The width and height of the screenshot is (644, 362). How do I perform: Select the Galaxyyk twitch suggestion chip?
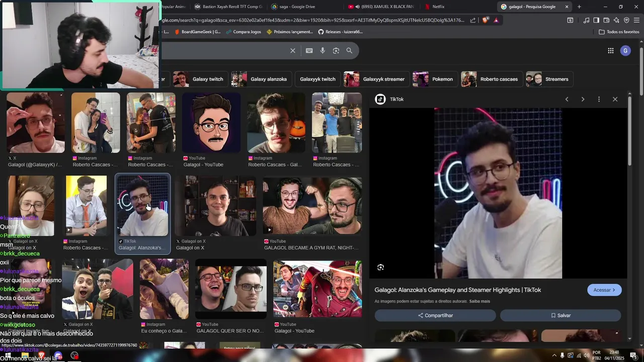click(x=317, y=79)
